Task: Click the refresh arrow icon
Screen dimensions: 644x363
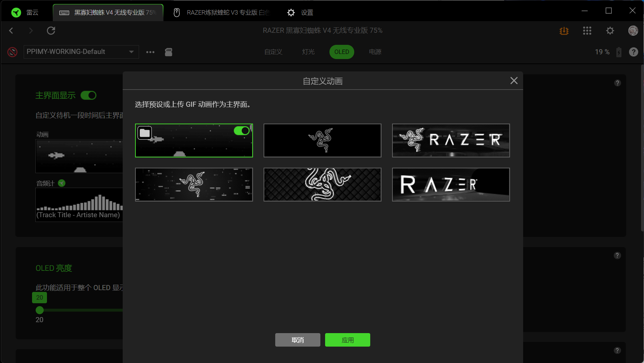Action: [51, 31]
